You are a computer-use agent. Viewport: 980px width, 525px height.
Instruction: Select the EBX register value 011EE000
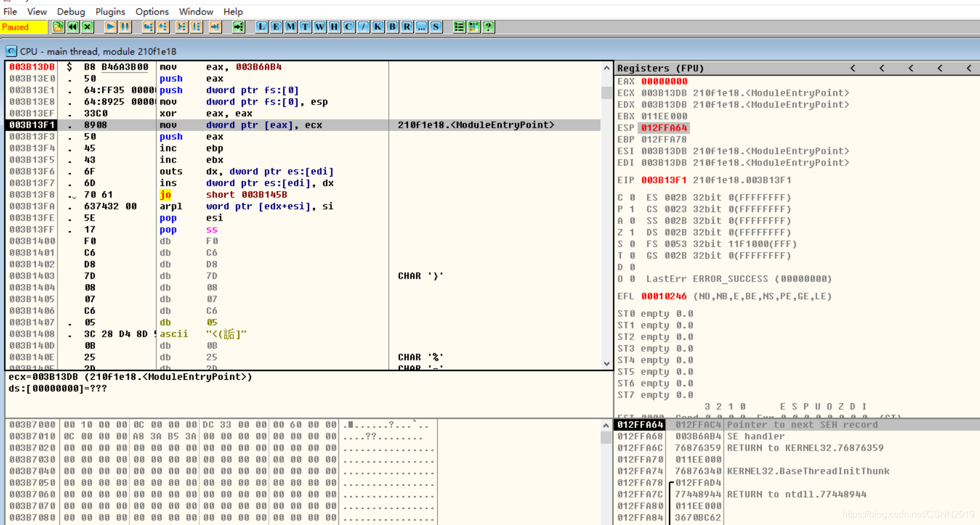click(x=664, y=116)
